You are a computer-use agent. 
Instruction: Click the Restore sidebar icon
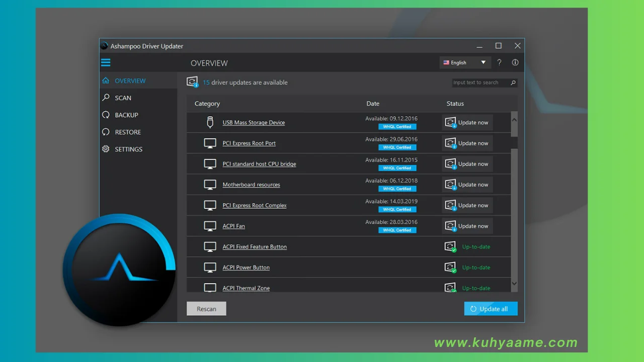point(106,132)
